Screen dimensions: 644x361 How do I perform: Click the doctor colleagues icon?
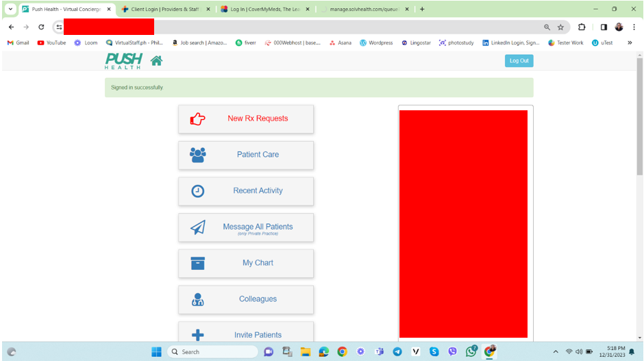click(197, 299)
